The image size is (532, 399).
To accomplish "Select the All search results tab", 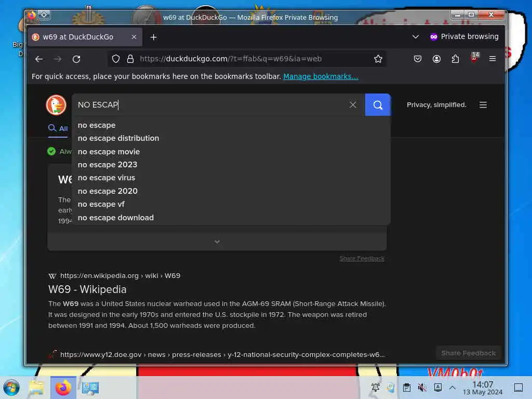I will point(58,128).
